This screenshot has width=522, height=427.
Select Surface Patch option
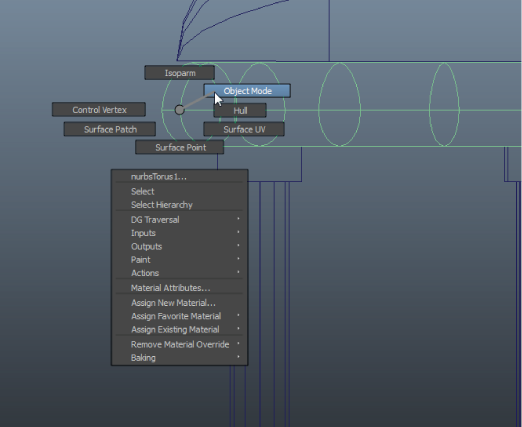pyautogui.click(x=110, y=129)
